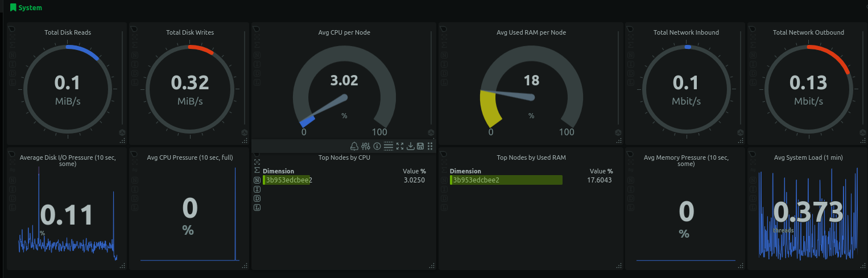Click anomaly rate icon on Total Disk Writes

245,132
